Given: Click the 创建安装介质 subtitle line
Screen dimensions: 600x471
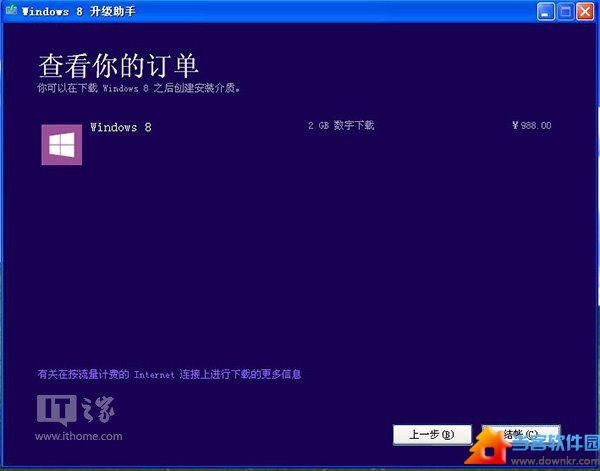Looking at the screenshot, I should click(x=139, y=88).
